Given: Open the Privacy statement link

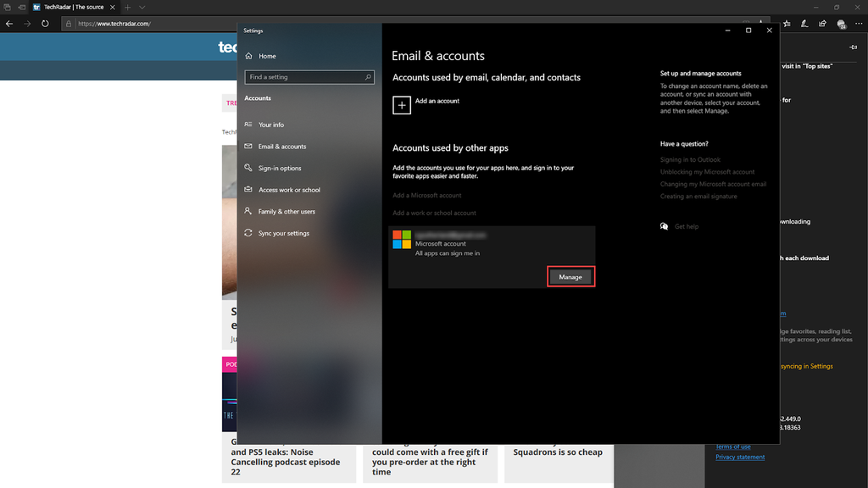Looking at the screenshot, I should [739, 457].
